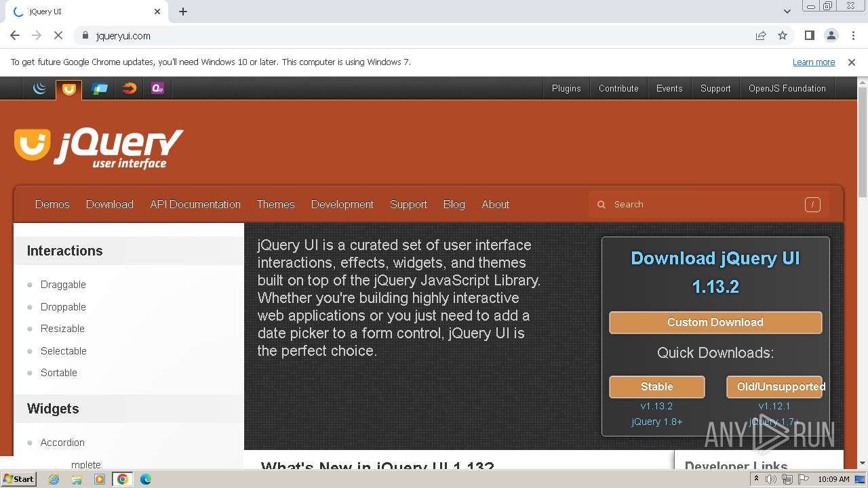The width and height of the screenshot is (868, 488).
Task: Open the Blog menu item
Action: pyautogui.click(x=454, y=204)
